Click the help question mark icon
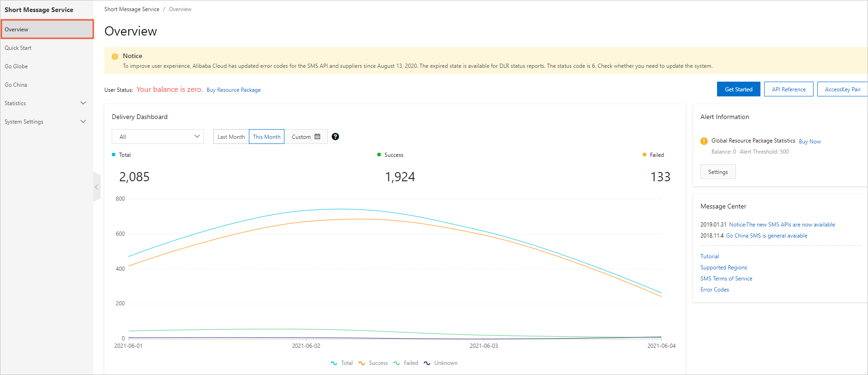 click(335, 137)
